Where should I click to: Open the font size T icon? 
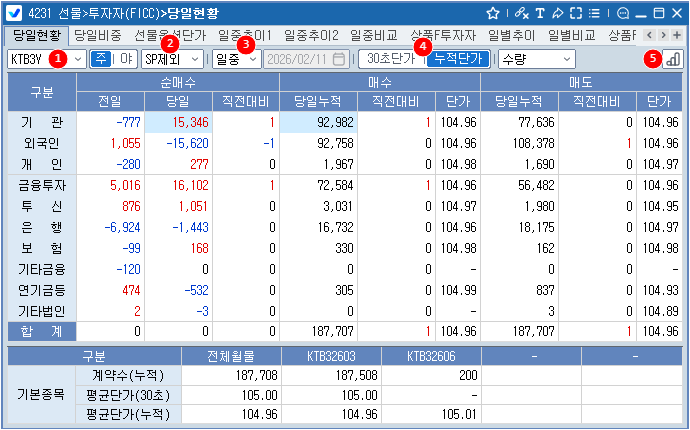[540, 13]
